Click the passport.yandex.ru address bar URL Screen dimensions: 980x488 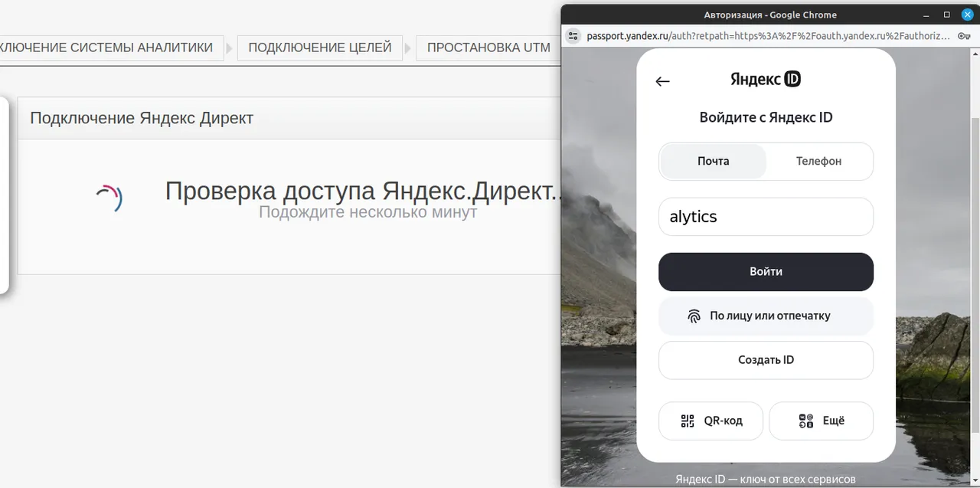point(768,35)
